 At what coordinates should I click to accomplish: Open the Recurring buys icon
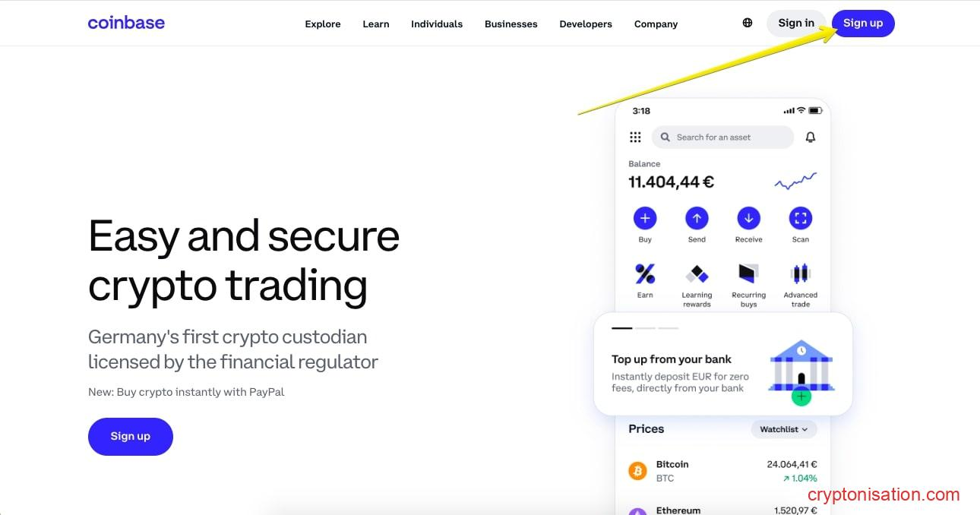[x=748, y=274]
